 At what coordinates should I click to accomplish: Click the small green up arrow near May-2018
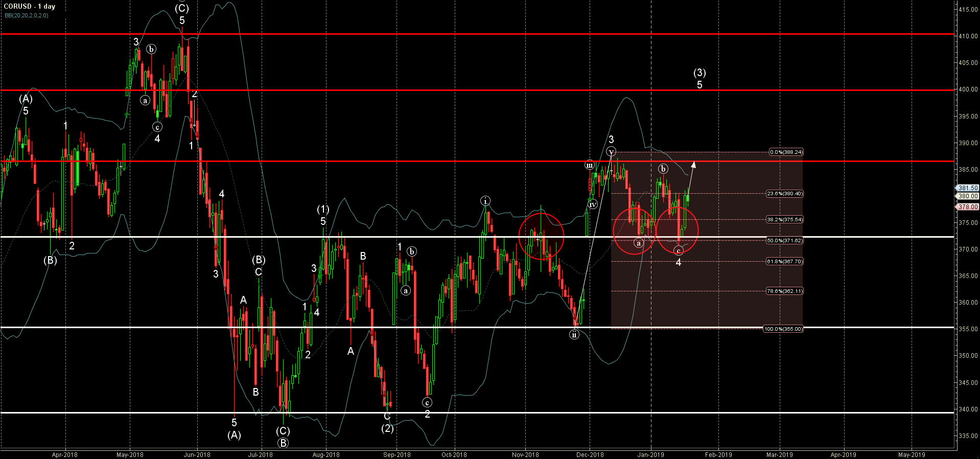pos(127,115)
